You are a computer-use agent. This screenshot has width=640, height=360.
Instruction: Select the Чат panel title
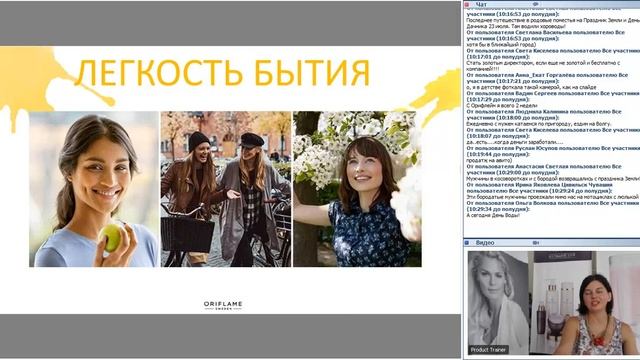[x=481, y=4]
